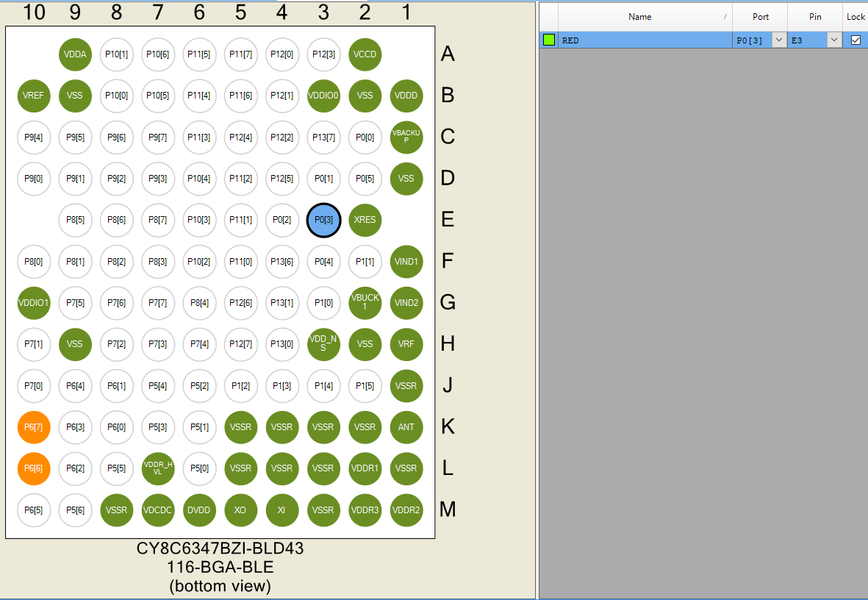Select the orange P6[6] pin
This screenshot has height=600, width=868.
[x=34, y=468]
